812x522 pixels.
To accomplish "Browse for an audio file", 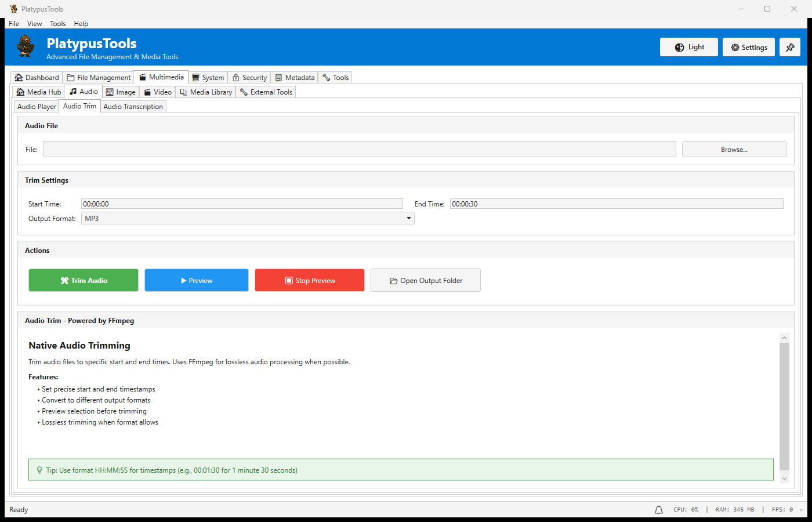I will (x=734, y=150).
